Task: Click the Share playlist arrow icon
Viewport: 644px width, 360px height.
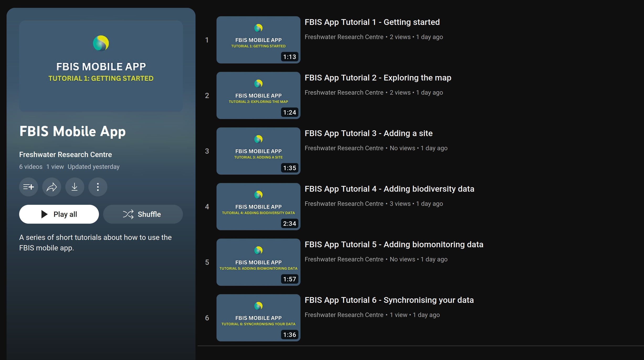Action: point(52,187)
